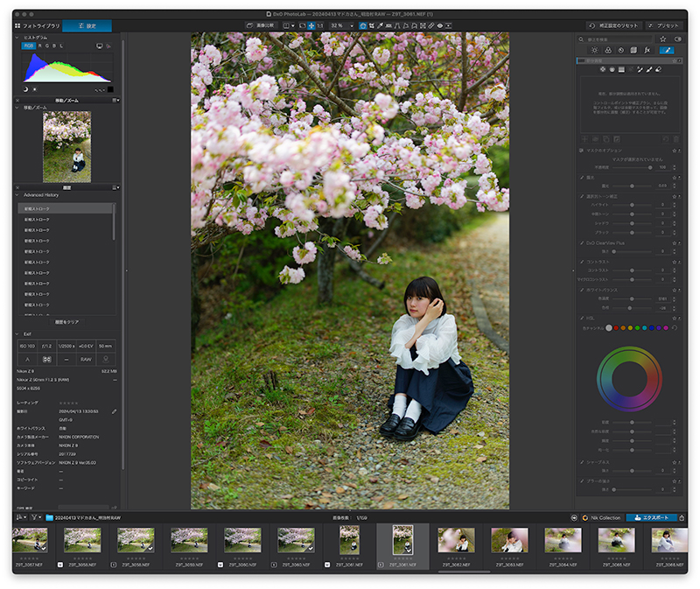Viewport: 700px width, 589px height.
Task: Open the プリセット presets button
Action: [664, 26]
